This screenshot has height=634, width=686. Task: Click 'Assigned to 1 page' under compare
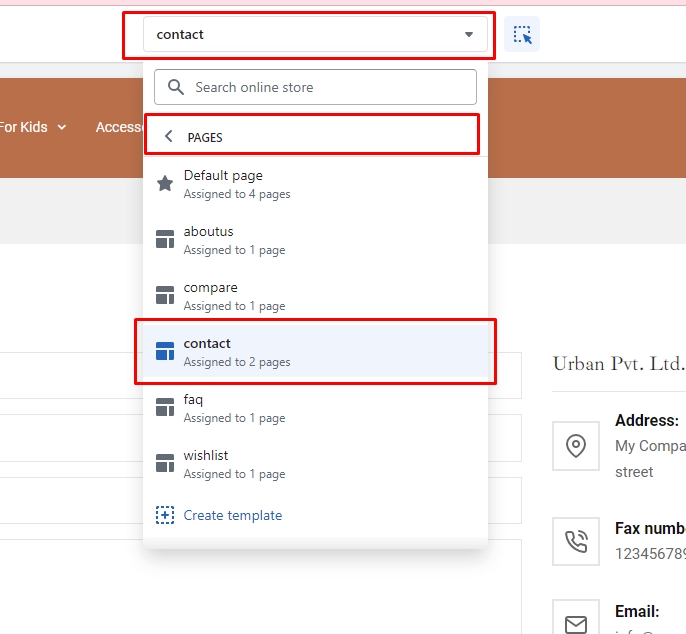tap(234, 306)
